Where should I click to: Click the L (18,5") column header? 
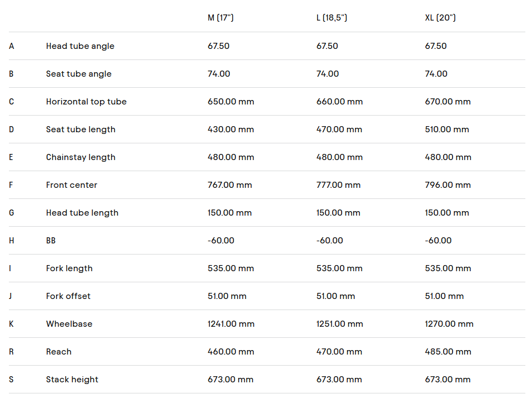click(x=332, y=18)
